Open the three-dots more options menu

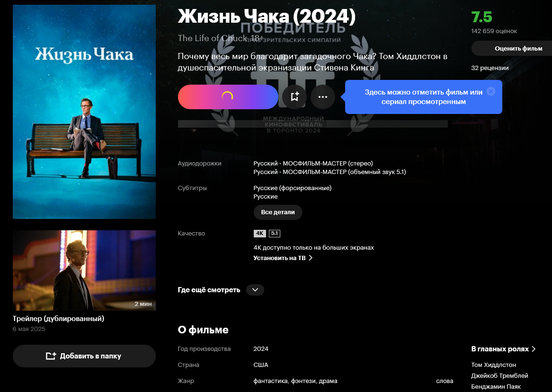pyautogui.click(x=323, y=96)
